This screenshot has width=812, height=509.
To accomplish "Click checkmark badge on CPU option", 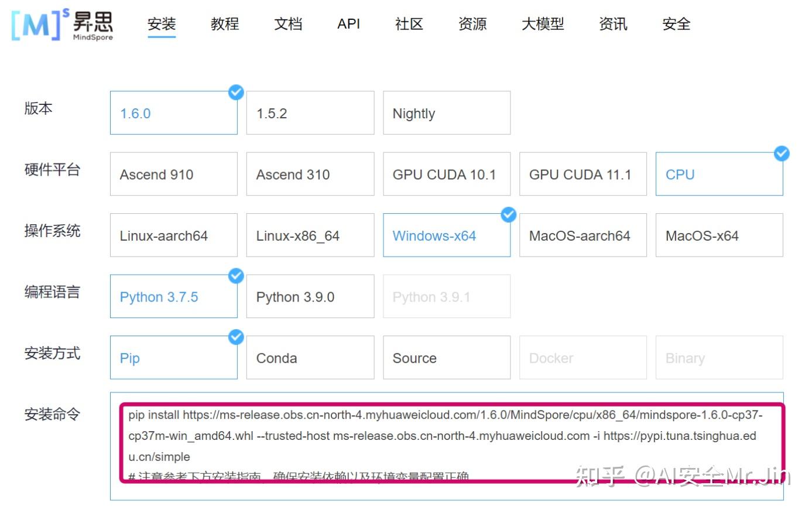I will [x=782, y=153].
